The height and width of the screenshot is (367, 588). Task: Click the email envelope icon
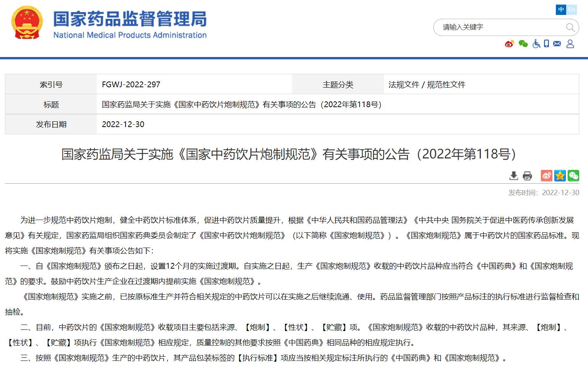557,44
